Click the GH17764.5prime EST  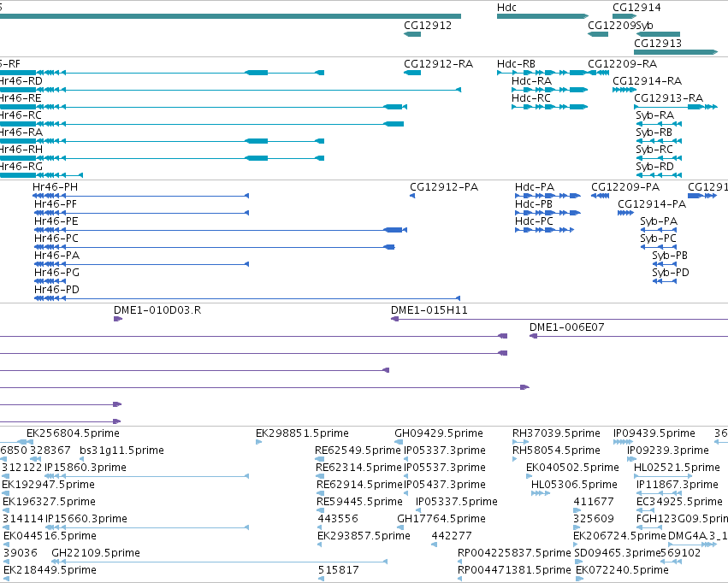[400, 527]
